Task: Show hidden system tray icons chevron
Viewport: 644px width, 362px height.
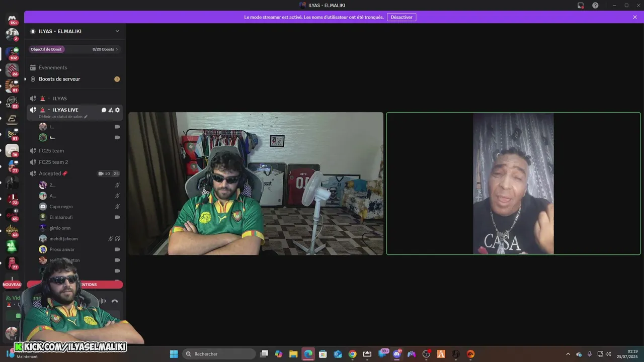Action: (568, 354)
